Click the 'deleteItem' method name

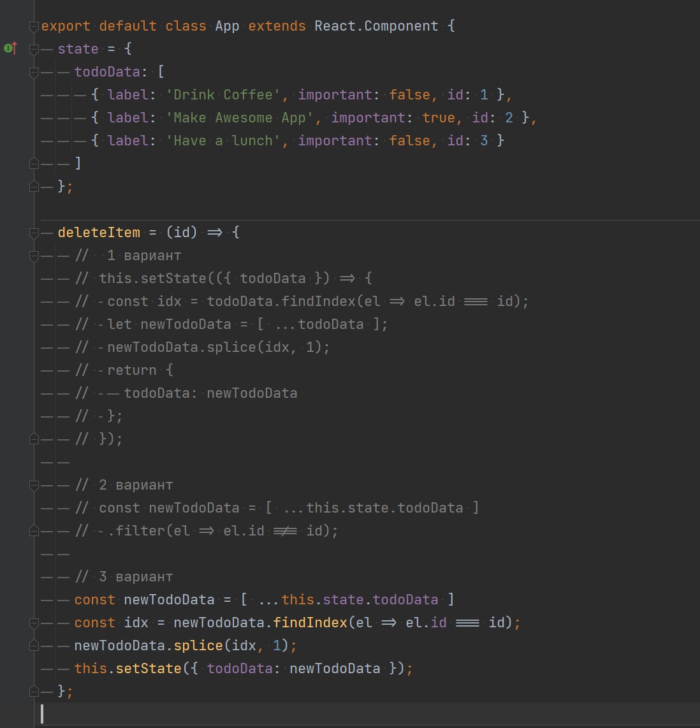[x=99, y=232]
